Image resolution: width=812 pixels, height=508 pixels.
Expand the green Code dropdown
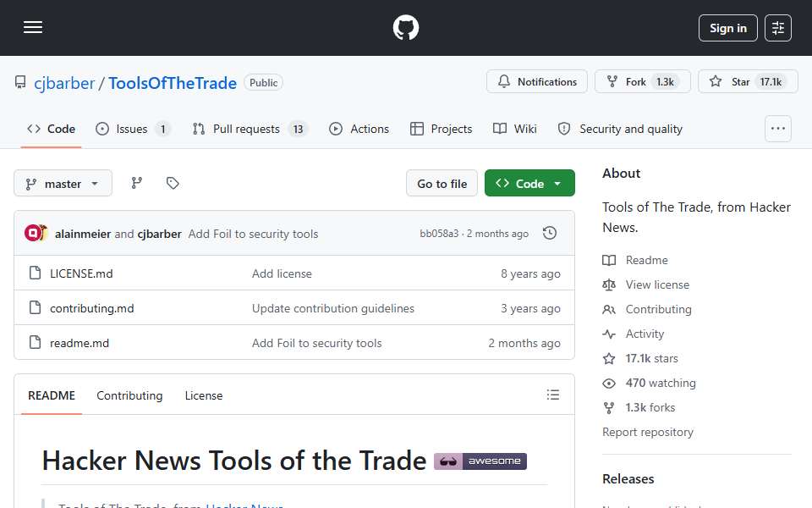tap(529, 184)
